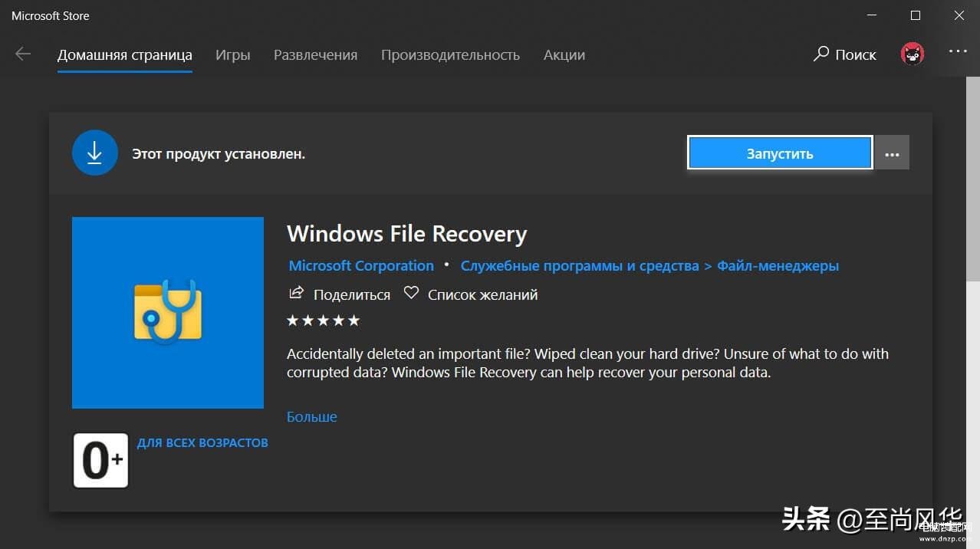Click the 0+ age rating badge
This screenshot has width=980, height=549.
pyautogui.click(x=100, y=460)
